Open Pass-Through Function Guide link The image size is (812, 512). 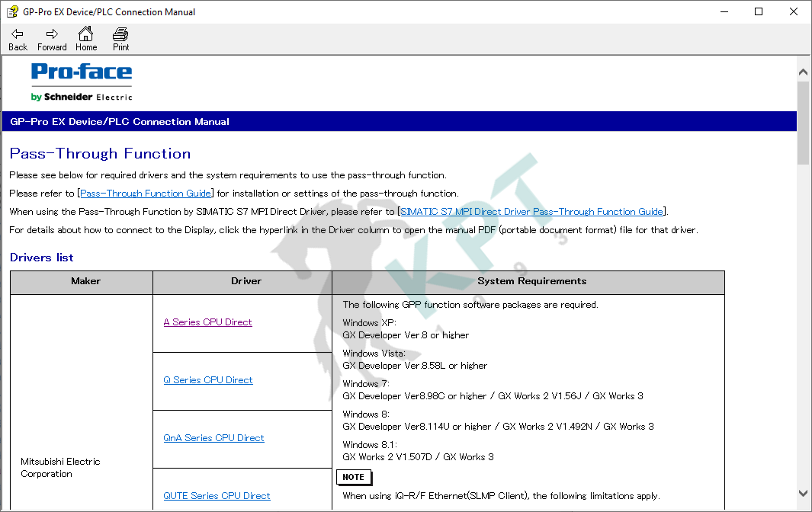[145, 193]
